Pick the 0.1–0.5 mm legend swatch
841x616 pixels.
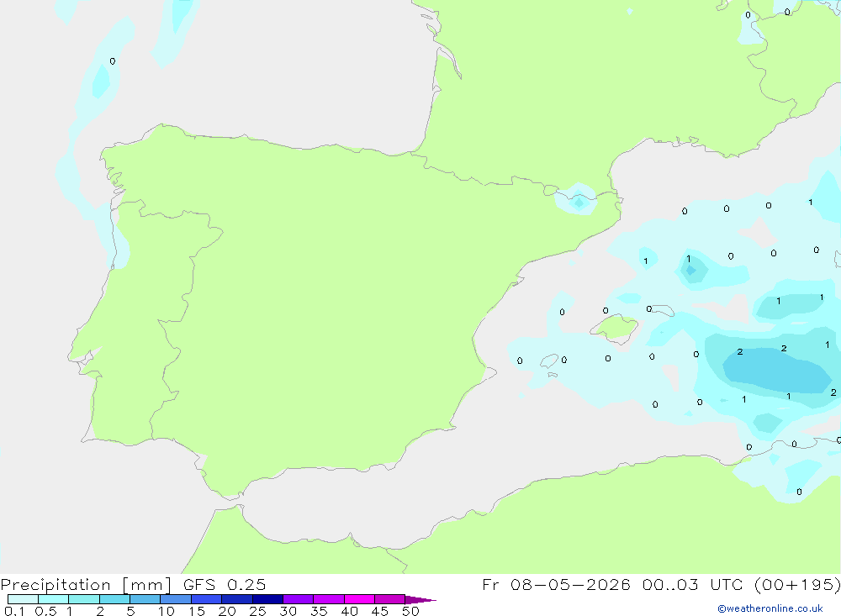tap(23, 599)
